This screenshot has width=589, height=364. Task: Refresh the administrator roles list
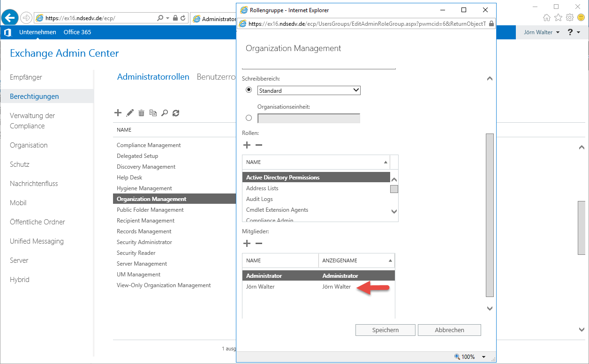coord(176,113)
